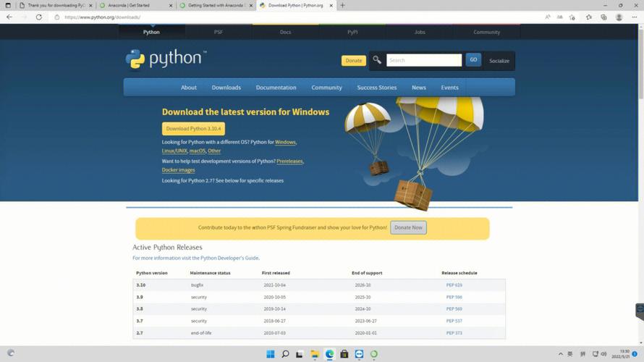This screenshot has width=644, height=362.
Task: Open the Docker images link
Action: click(x=178, y=169)
